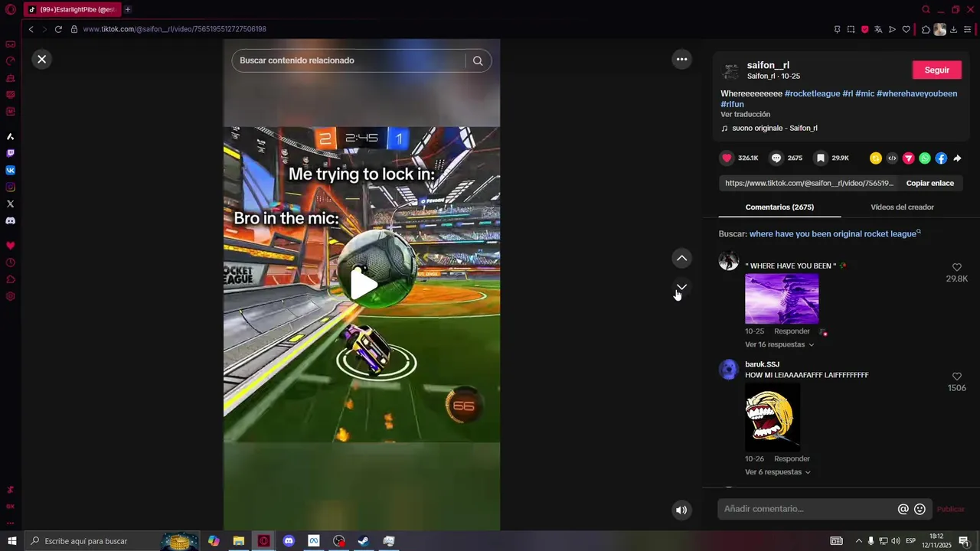Expand Ver 16 respuestas
Screen dimensions: 980x551
(x=779, y=344)
